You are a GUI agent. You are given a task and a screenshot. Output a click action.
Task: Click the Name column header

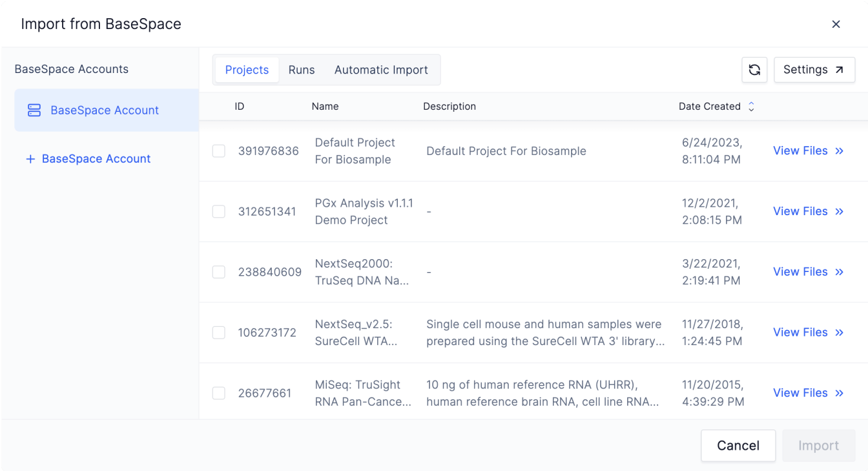(x=325, y=107)
